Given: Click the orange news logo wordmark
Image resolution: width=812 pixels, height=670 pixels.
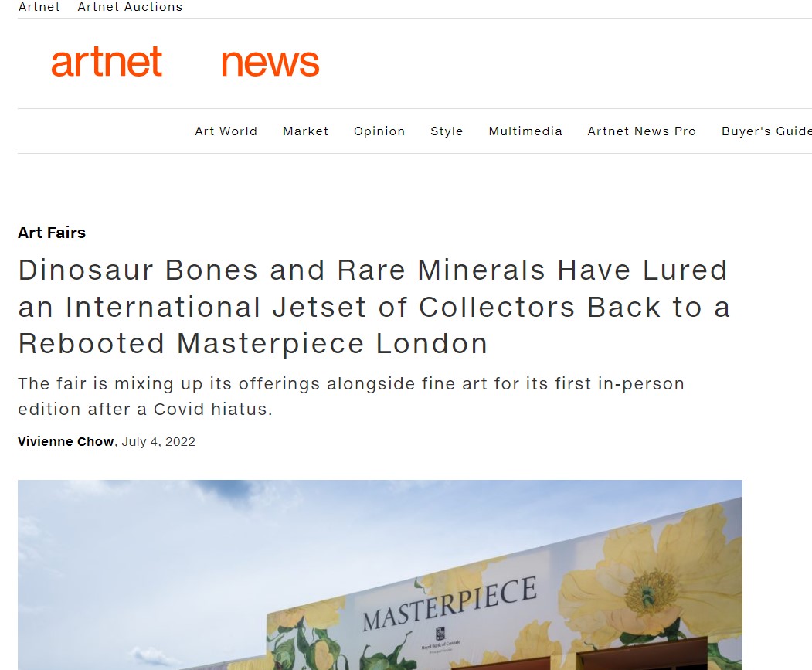Looking at the screenshot, I should coord(270,63).
